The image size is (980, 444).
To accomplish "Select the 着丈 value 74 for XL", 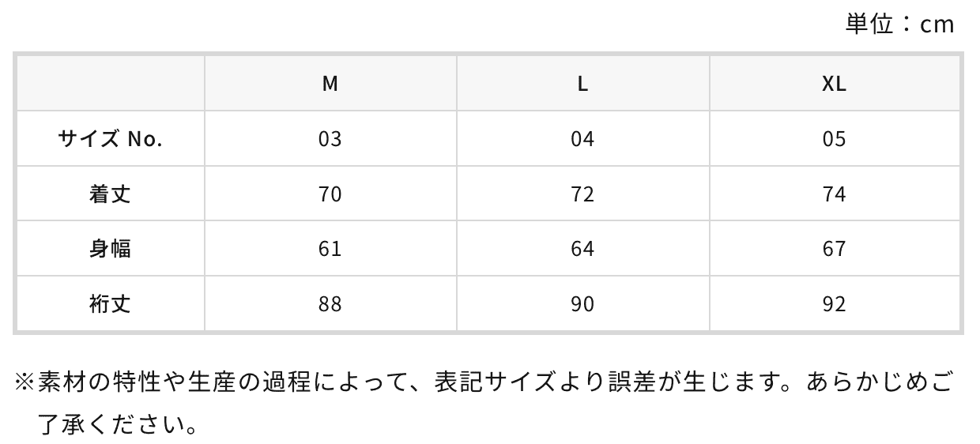I will tap(835, 194).
